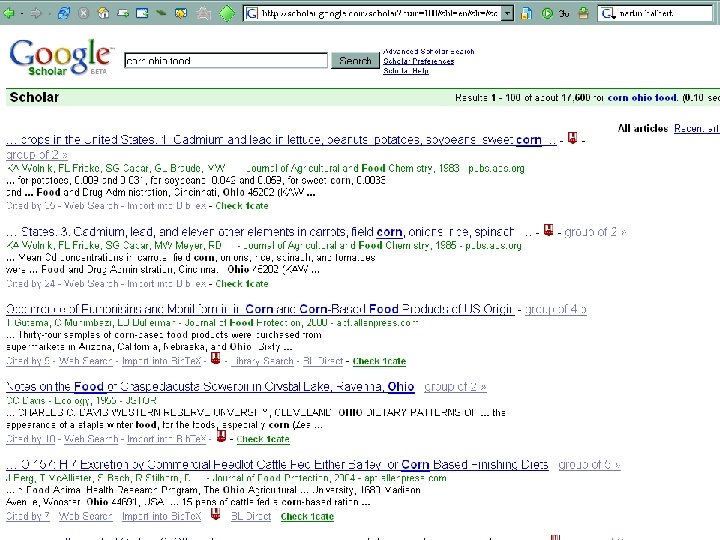Click the Google Scholar logo
The width and height of the screenshot is (720, 540).
click(61, 58)
